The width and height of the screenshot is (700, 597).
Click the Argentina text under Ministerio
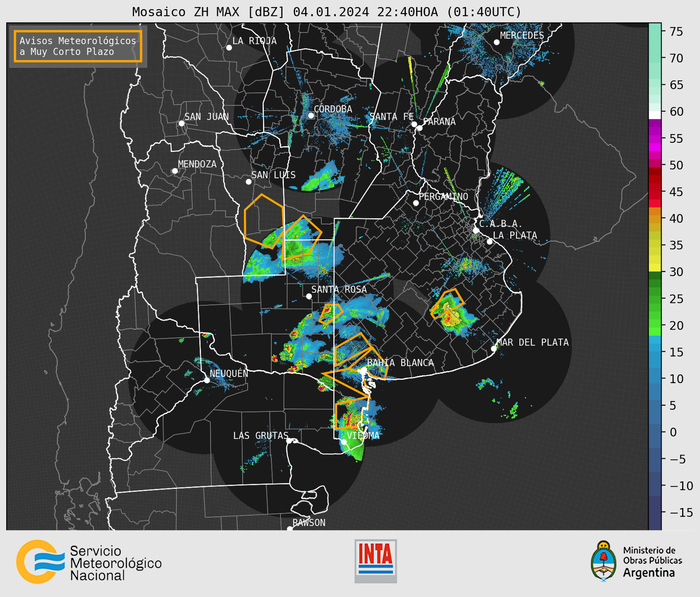click(x=649, y=573)
